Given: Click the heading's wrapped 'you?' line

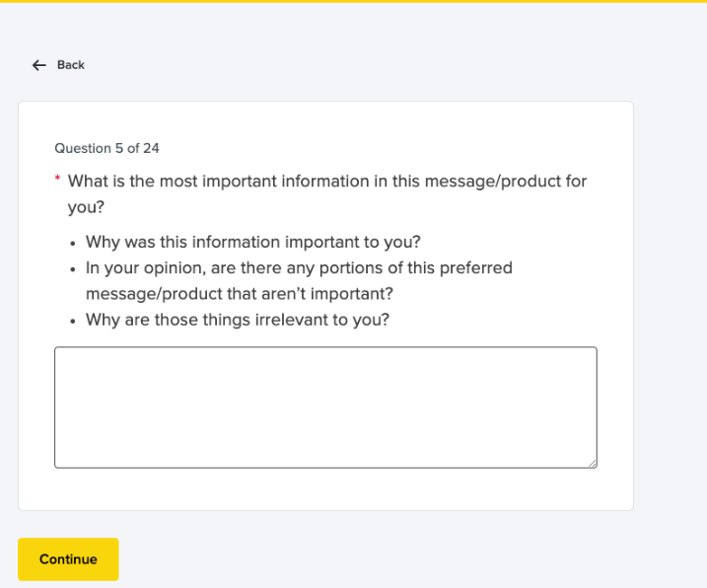Looking at the screenshot, I should click(x=86, y=207).
